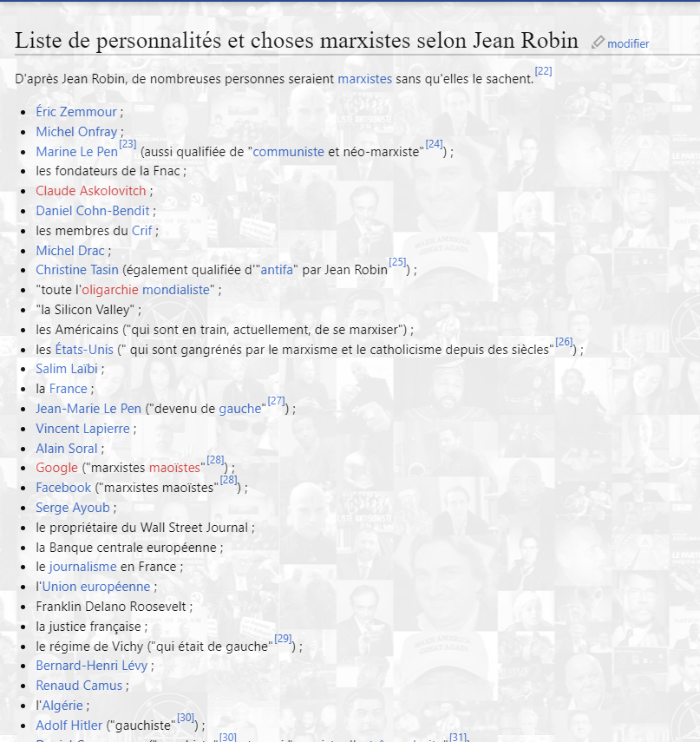Viewport: 700px width, 742px height.
Task: Follow the Alain Soral link
Action: (67, 449)
